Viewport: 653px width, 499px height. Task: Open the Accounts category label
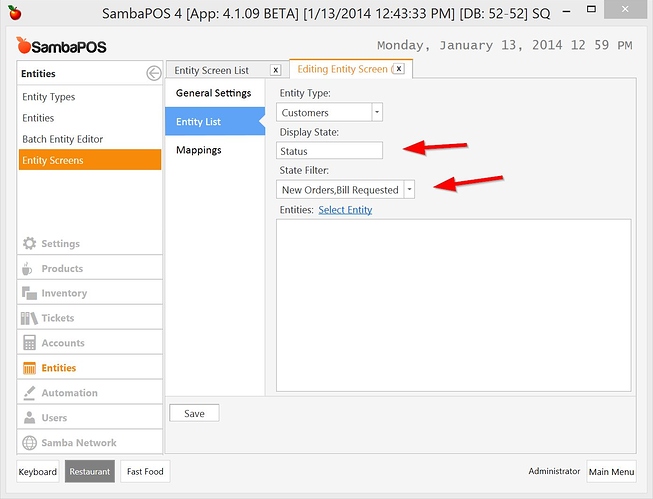[x=63, y=343]
